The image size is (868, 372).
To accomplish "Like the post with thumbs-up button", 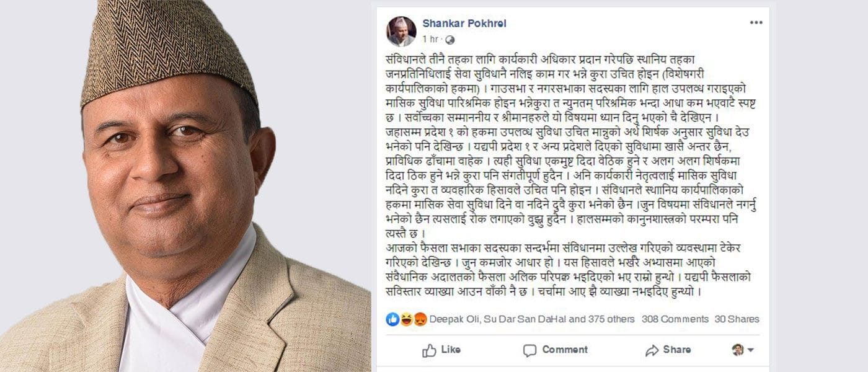I will click(441, 350).
